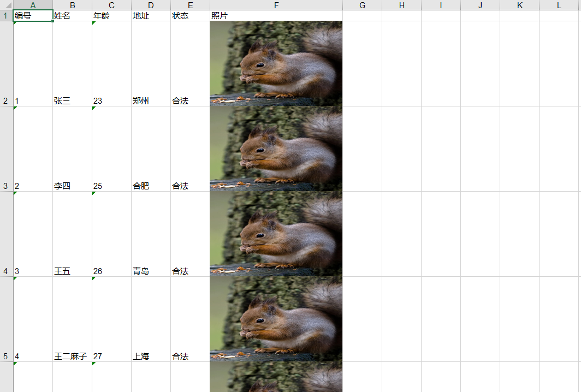Select the address cell 郑州
The width and height of the screenshot is (581, 392).
pos(151,64)
